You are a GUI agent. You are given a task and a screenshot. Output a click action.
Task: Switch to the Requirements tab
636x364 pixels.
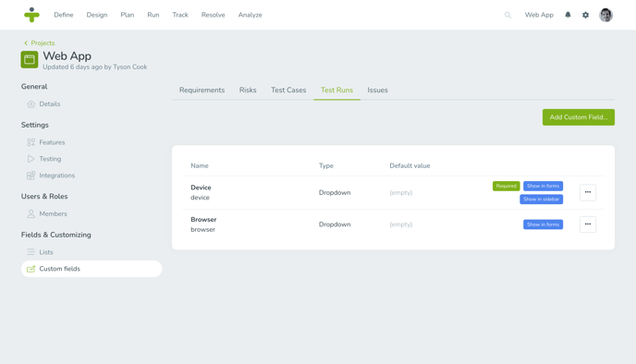point(202,90)
